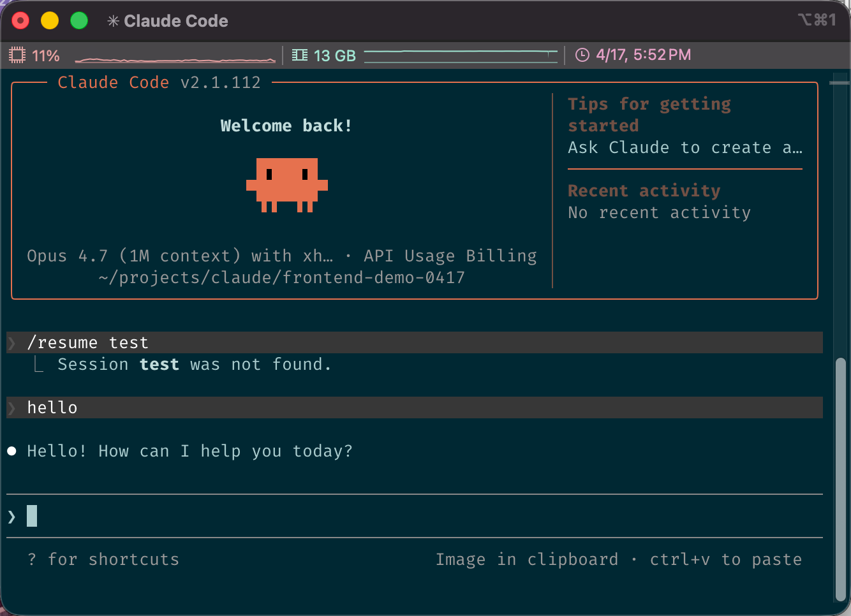This screenshot has width=851, height=616.
Task: Click the white bullet before Hello response
Action: 11,451
